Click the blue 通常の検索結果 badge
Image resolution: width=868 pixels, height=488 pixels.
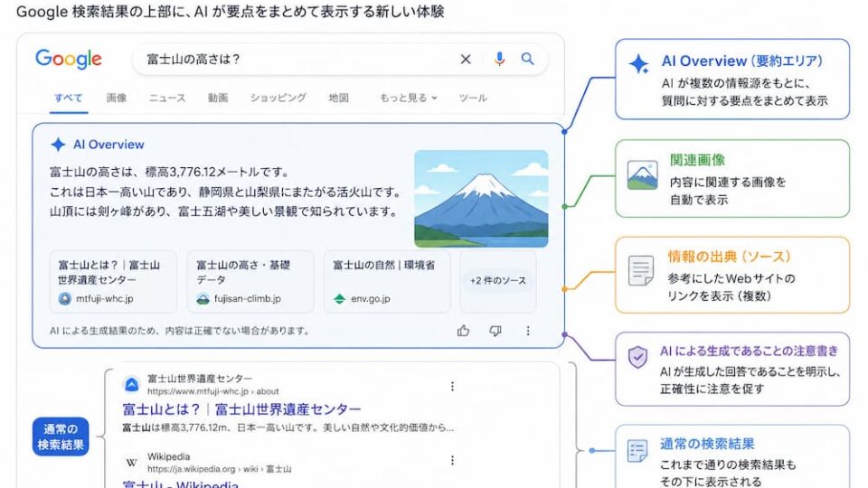click(x=61, y=436)
